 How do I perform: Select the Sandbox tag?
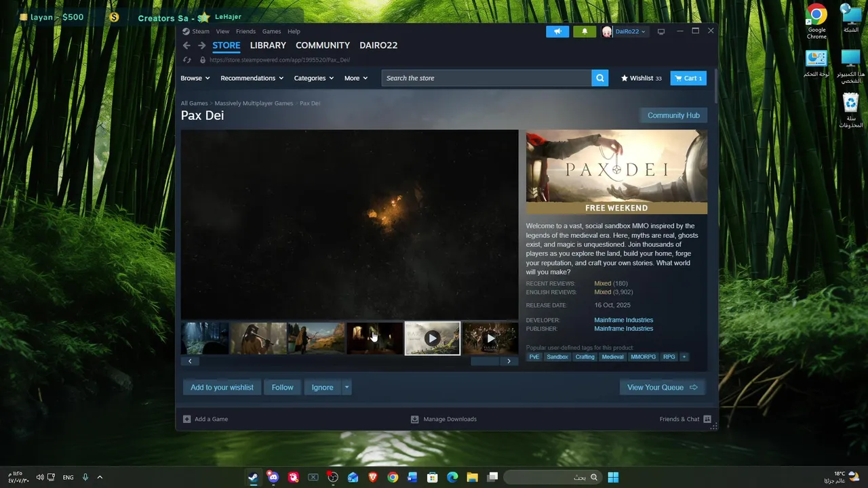coord(557,357)
